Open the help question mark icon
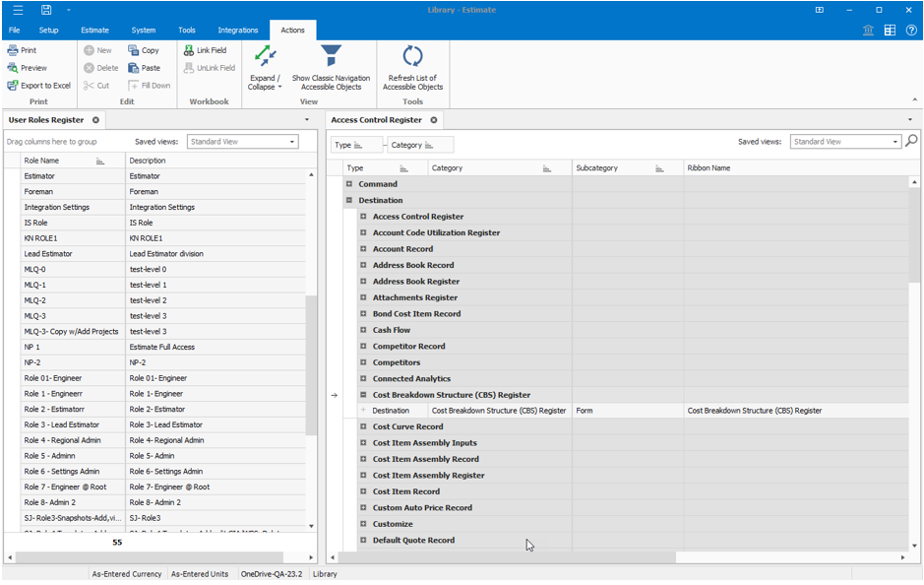The width and height of the screenshot is (924, 585). coord(910,31)
